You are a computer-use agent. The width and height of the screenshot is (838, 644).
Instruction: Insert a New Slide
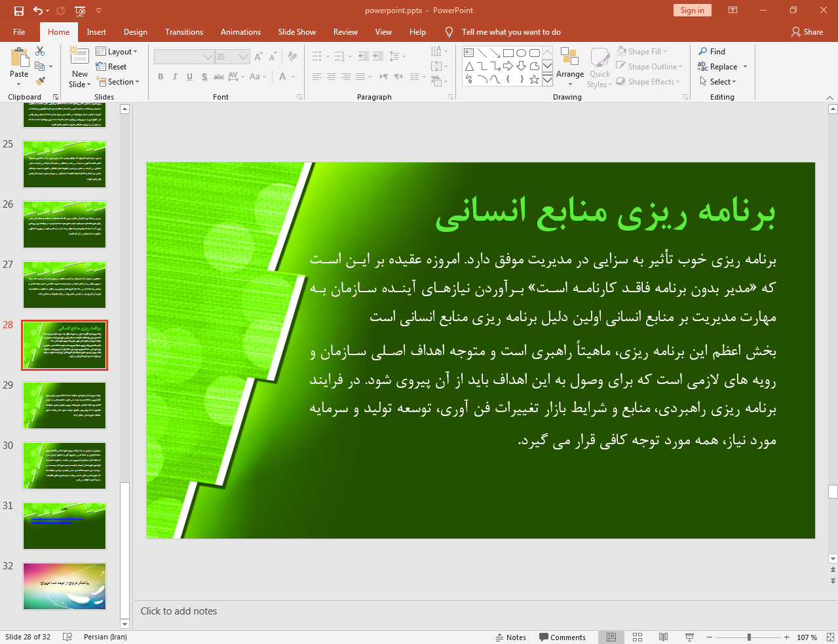[79, 67]
